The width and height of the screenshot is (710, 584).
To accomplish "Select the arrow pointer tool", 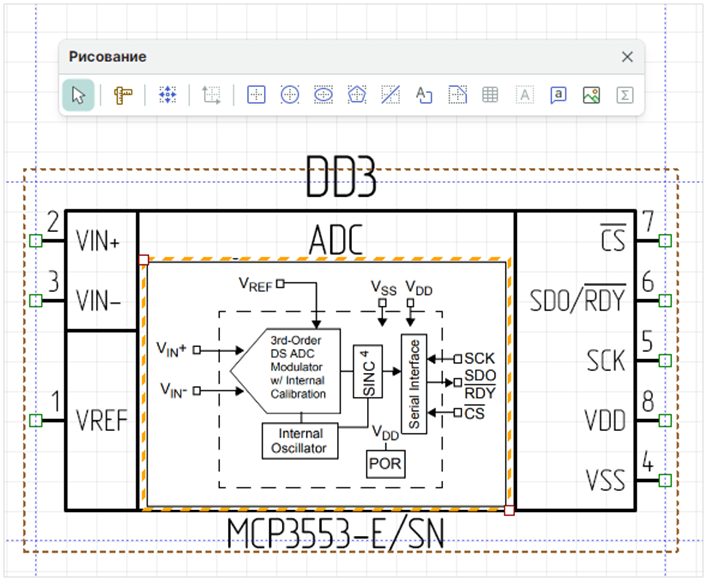I will click(78, 96).
